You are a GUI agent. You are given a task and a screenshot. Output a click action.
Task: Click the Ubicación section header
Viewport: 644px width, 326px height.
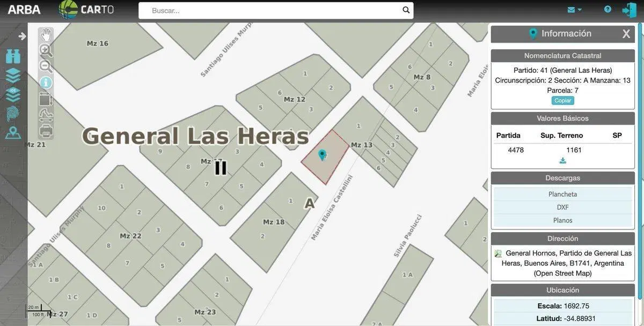tap(562, 290)
